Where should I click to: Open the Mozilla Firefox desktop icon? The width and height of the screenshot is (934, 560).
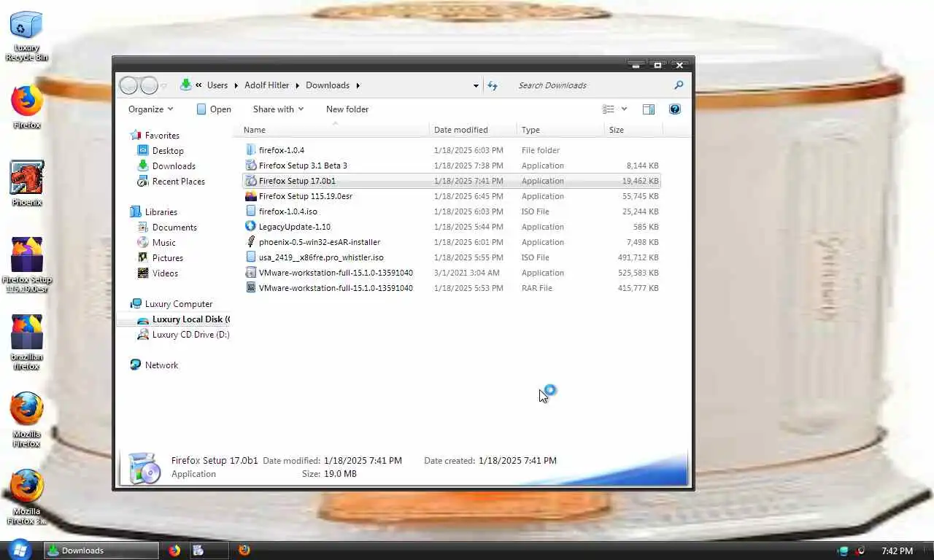26,419
